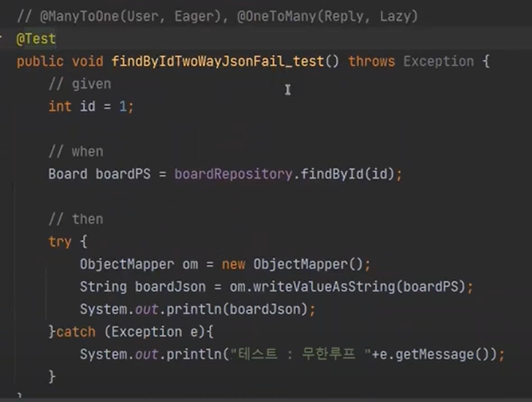532x402 pixels.
Task: Click the 'try' keyword
Action: (59, 242)
